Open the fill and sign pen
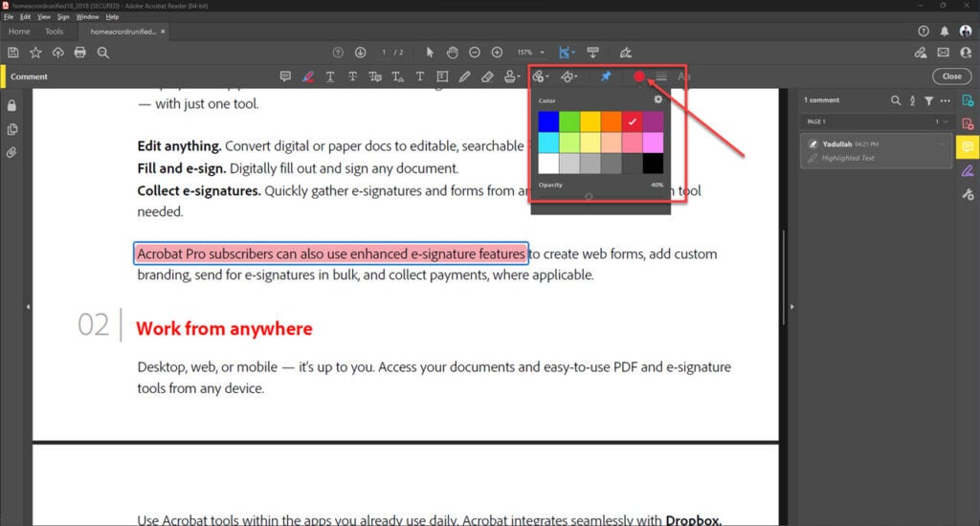 [x=626, y=53]
